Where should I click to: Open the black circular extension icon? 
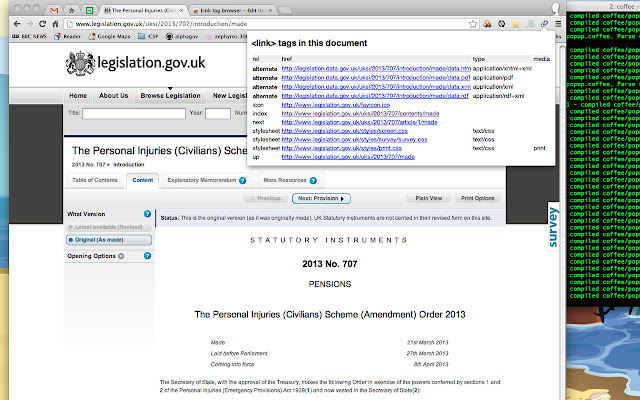[x=502, y=24]
